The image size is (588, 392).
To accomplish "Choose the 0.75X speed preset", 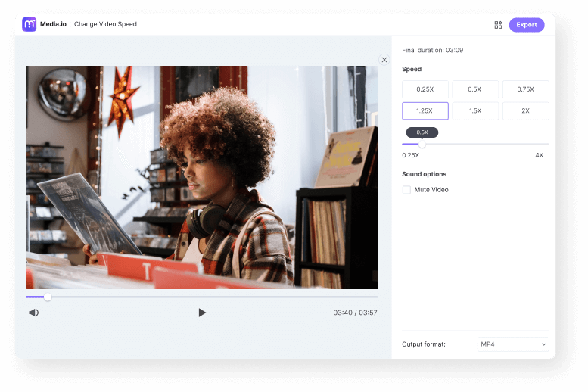I will (x=525, y=89).
